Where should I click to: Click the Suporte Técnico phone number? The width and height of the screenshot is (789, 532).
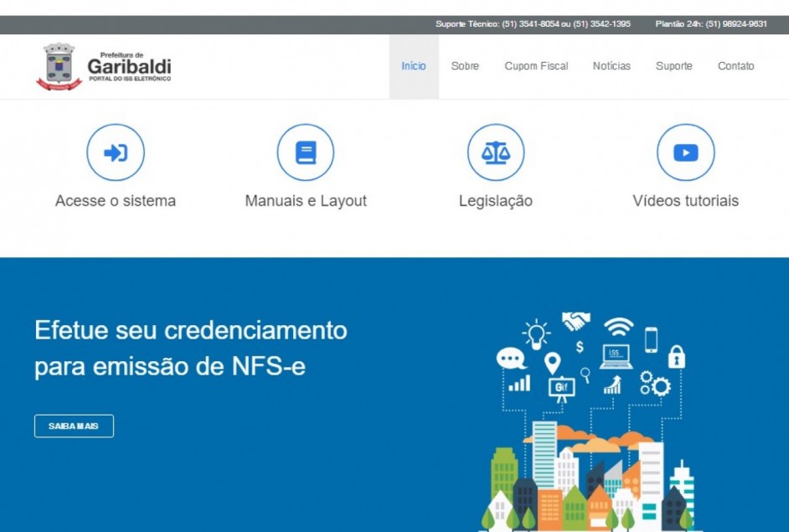[x=533, y=24]
